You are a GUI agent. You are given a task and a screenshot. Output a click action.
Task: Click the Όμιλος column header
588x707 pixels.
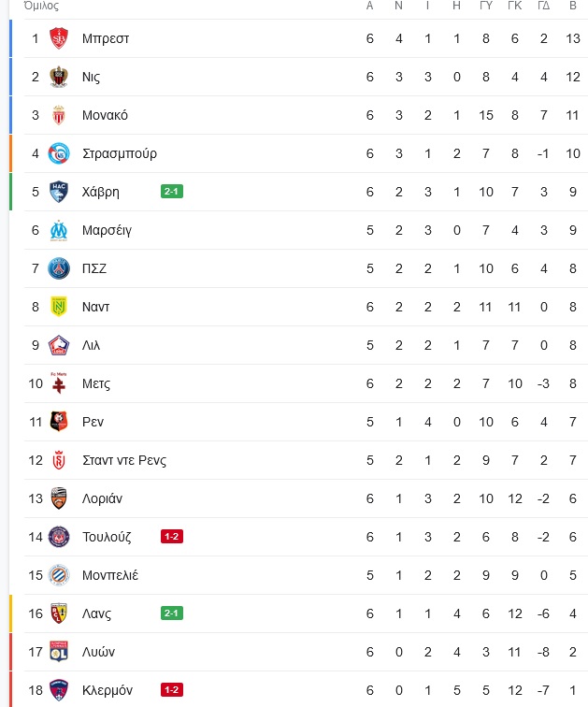[x=41, y=6]
